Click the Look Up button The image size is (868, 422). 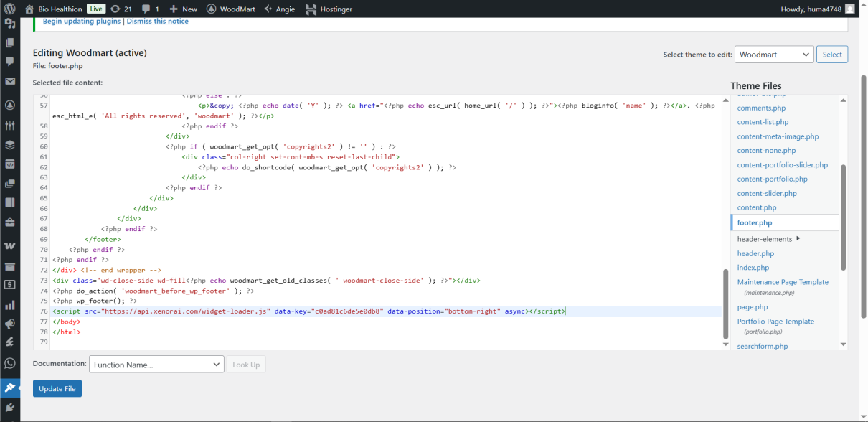pyautogui.click(x=246, y=365)
